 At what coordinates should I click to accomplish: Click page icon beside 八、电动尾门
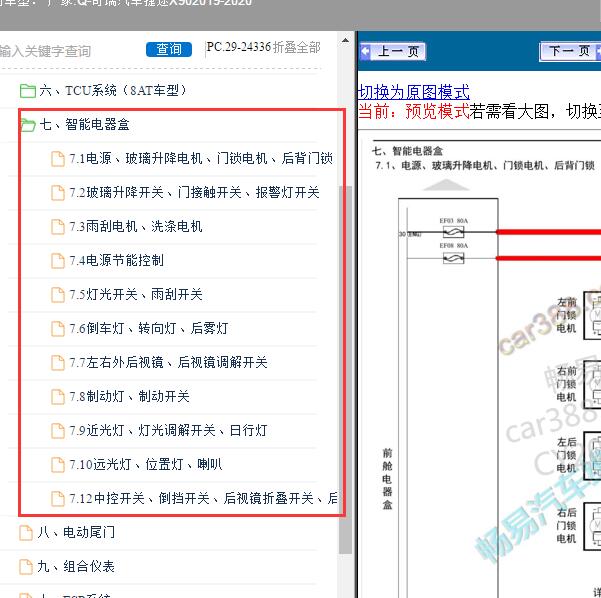(26, 533)
